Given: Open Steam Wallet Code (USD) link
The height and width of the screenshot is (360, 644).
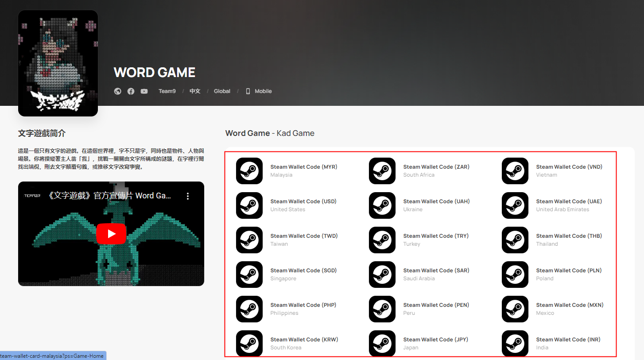Looking at the screenshot, I should pos(303,201).
